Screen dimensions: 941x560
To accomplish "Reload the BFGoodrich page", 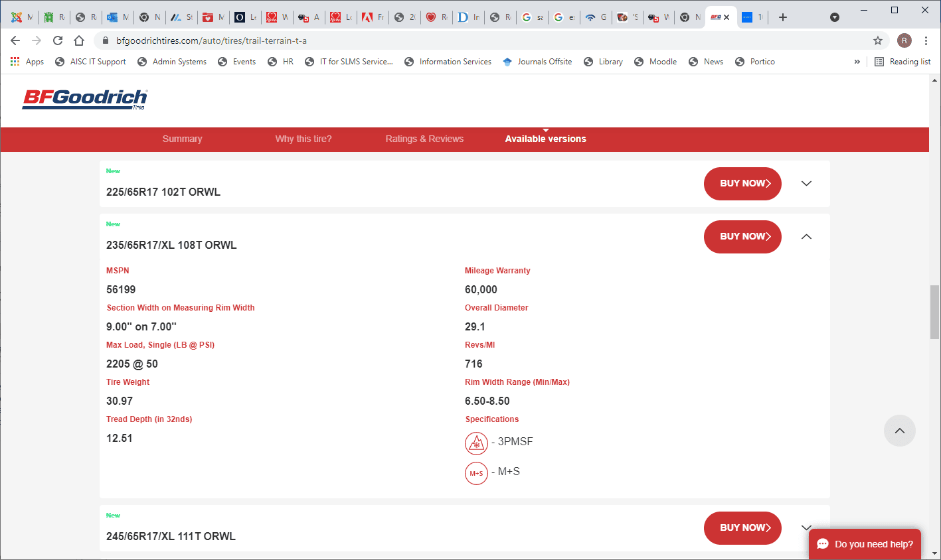I will [58, 40].
